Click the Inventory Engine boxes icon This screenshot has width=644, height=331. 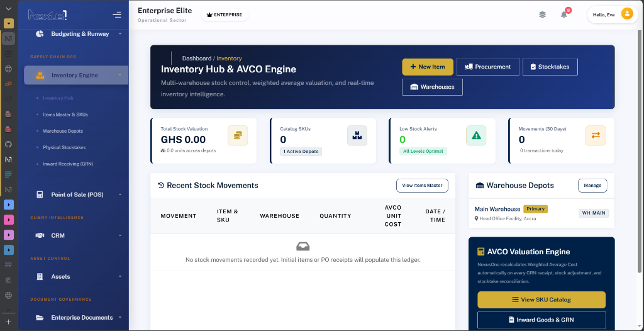click(x=40, y=76)
